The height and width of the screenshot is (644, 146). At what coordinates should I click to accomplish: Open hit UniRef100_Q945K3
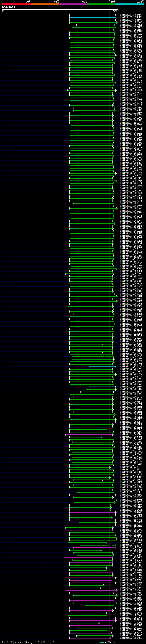[131, 17]
